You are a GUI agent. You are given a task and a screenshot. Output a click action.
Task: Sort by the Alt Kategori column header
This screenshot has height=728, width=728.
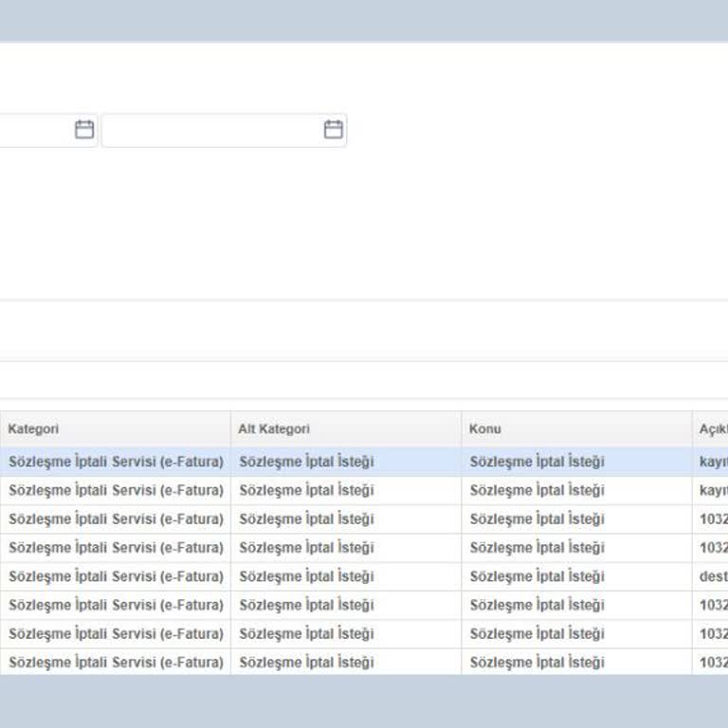point(274,429)
